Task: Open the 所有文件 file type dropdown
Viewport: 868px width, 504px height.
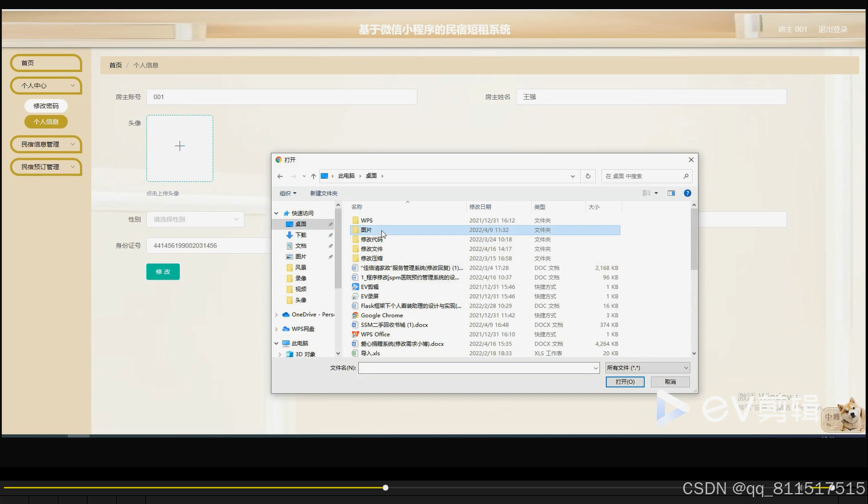Action: click(648, 368)
